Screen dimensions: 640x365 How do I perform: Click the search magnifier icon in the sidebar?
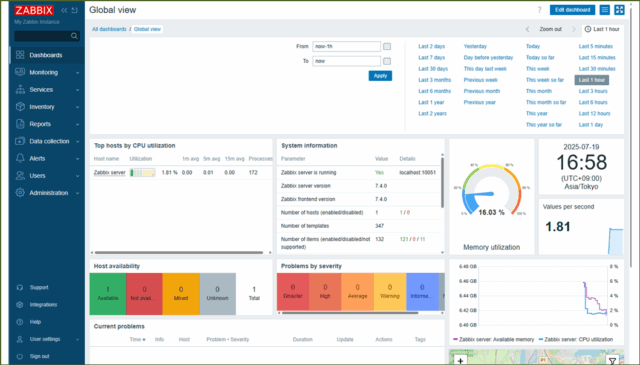[74, 36]
